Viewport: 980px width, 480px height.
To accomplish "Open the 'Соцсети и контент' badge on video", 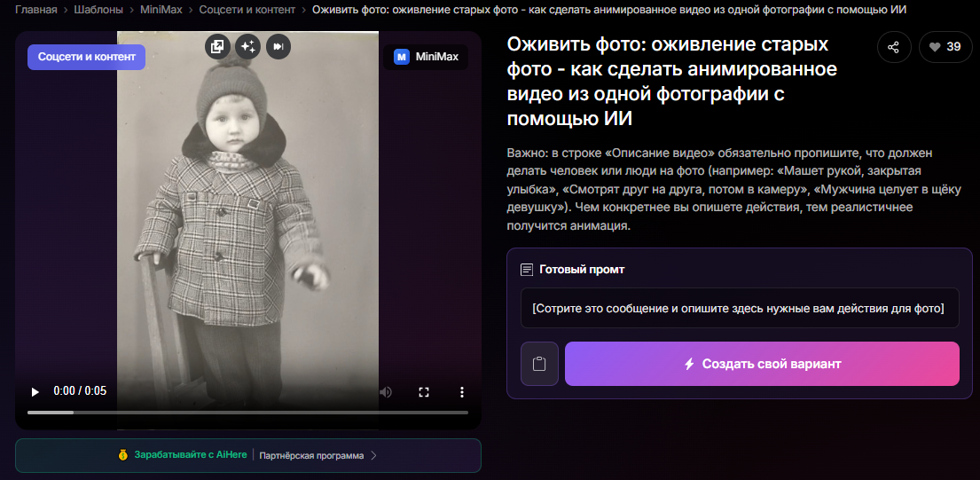I will click(86, 57).
